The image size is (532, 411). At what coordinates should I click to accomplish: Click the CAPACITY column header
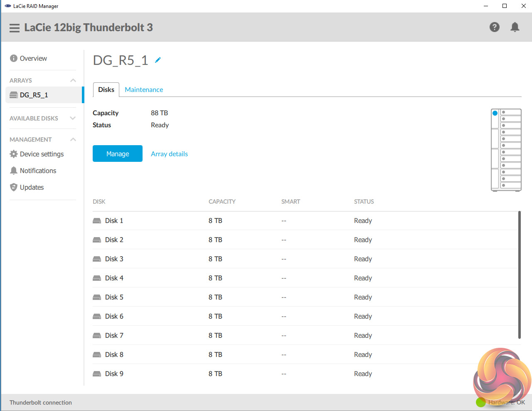222,201
